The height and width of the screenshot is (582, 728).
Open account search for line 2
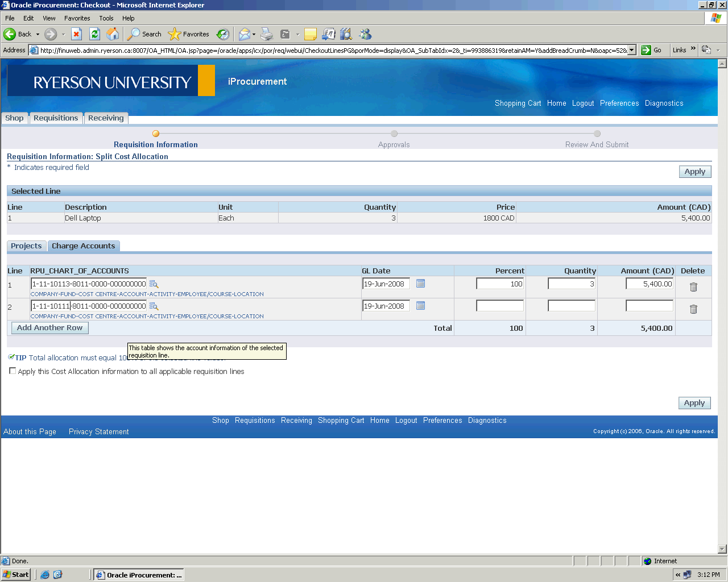tap(154, 306)
